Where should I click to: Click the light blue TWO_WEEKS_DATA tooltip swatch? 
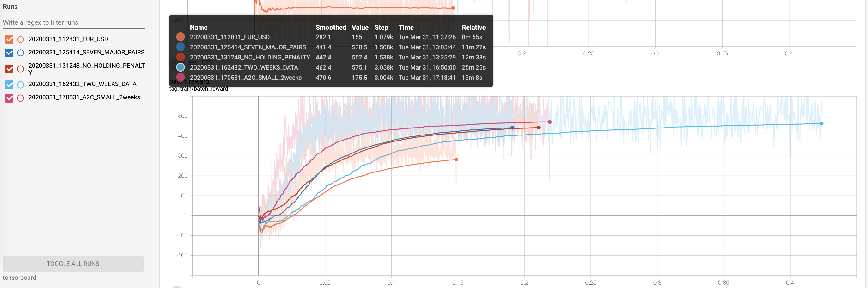pos(180,67)
